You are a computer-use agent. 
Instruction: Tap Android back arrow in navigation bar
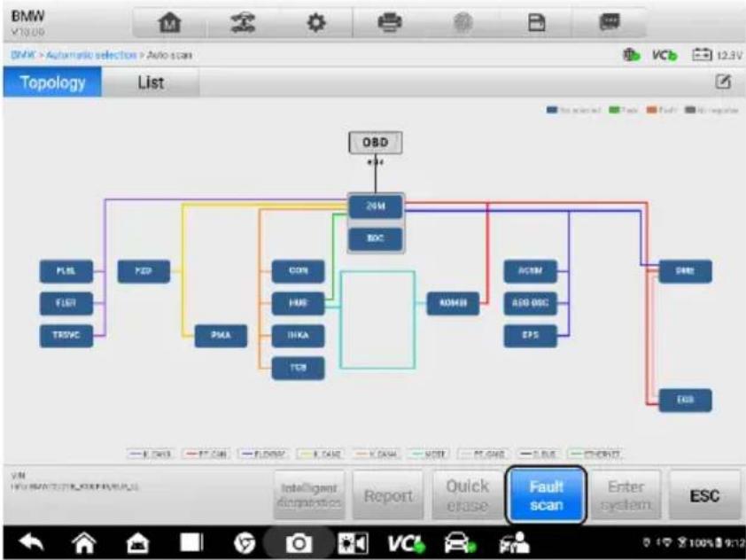(31, 543)
